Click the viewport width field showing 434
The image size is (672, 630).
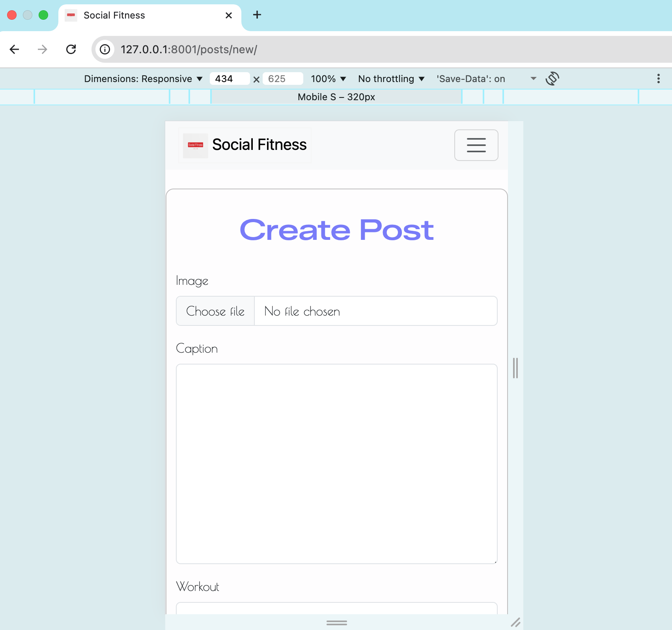point(230,79)
